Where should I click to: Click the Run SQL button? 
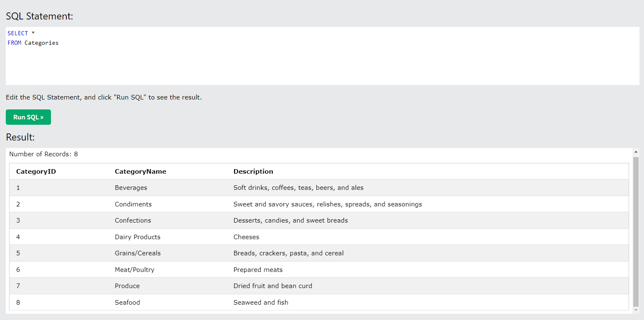[x=28, y=117]
